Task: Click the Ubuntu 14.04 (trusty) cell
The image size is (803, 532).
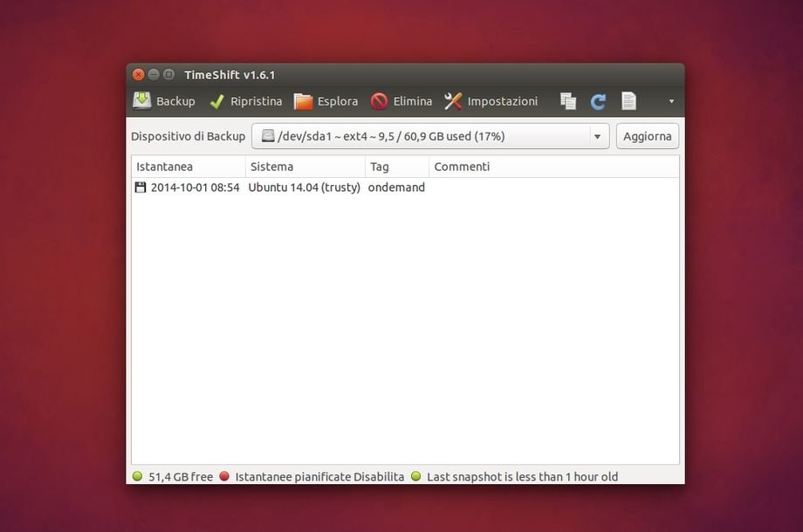Action: [x=305, y=188]
